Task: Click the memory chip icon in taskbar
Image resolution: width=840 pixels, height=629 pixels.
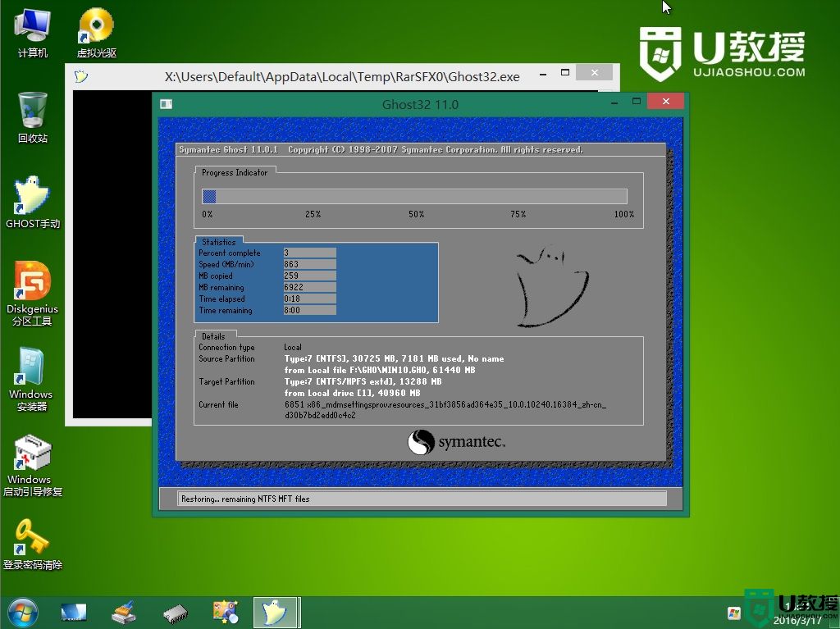Action: click(175, 612)
